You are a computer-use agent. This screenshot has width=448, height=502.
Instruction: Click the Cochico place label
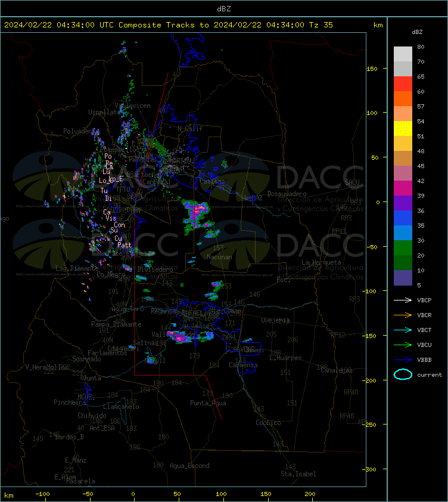(x=268, y=423)
